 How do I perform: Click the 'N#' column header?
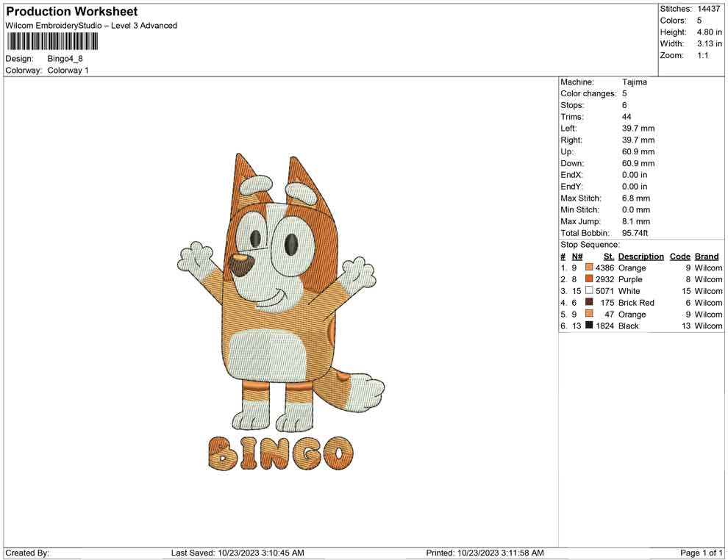tap(577, 256)
